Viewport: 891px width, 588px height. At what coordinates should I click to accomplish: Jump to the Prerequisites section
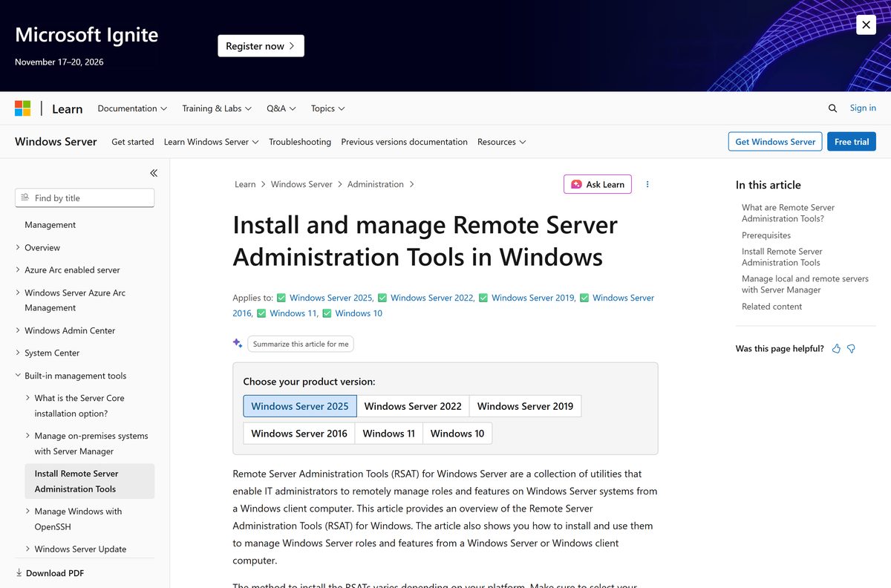click(766, 235)
